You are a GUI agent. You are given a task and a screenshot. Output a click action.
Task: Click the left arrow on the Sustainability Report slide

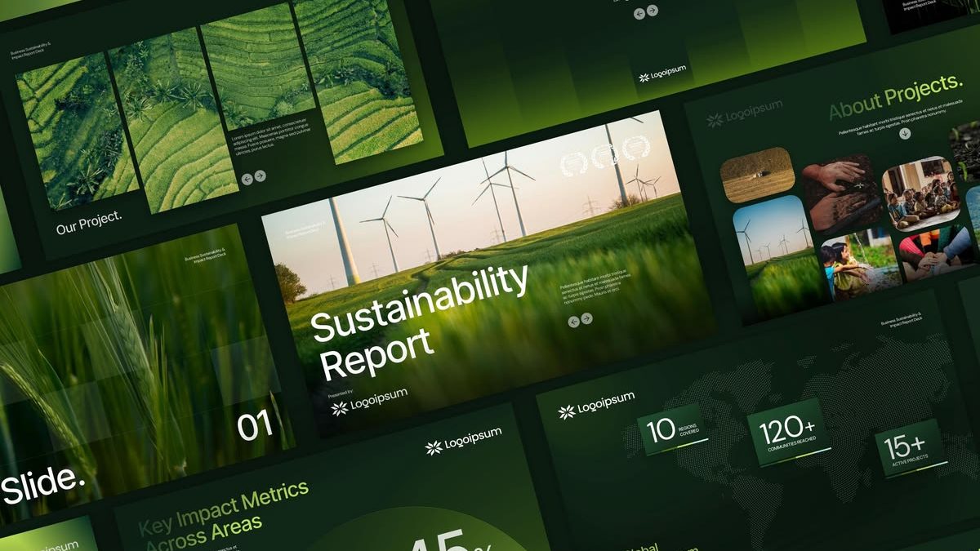tap(573, 322)
